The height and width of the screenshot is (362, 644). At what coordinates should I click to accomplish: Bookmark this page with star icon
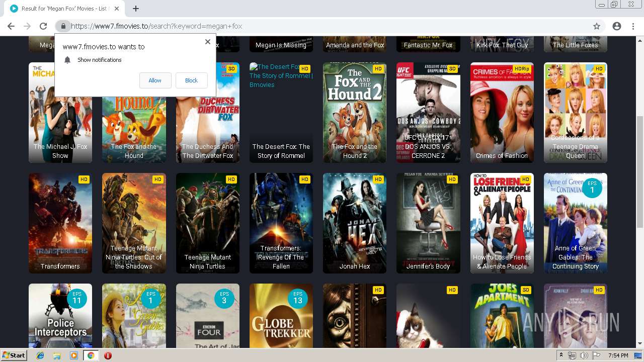pos(597,26)
